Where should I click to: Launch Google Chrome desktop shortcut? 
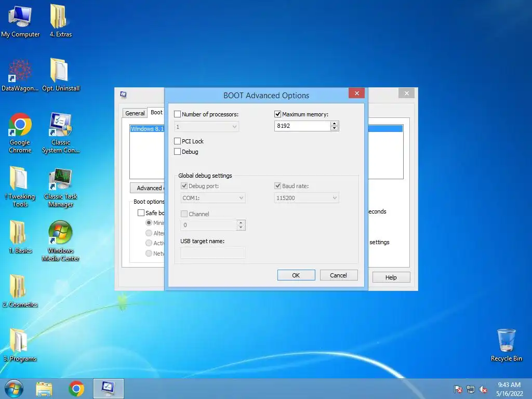(20, 133)
